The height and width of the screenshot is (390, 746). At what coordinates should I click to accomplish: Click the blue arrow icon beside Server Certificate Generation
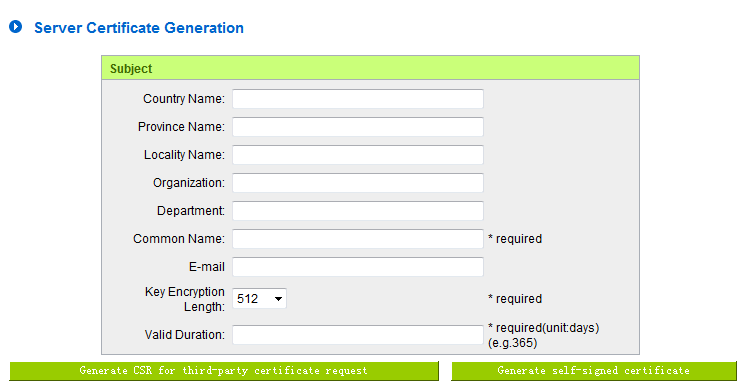[x=16, y=27]
